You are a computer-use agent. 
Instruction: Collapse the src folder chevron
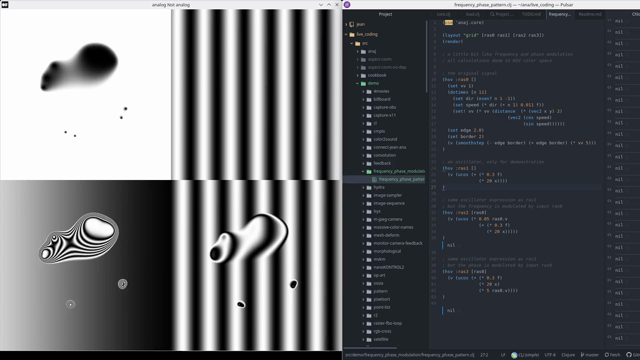[x=352, y=43]
